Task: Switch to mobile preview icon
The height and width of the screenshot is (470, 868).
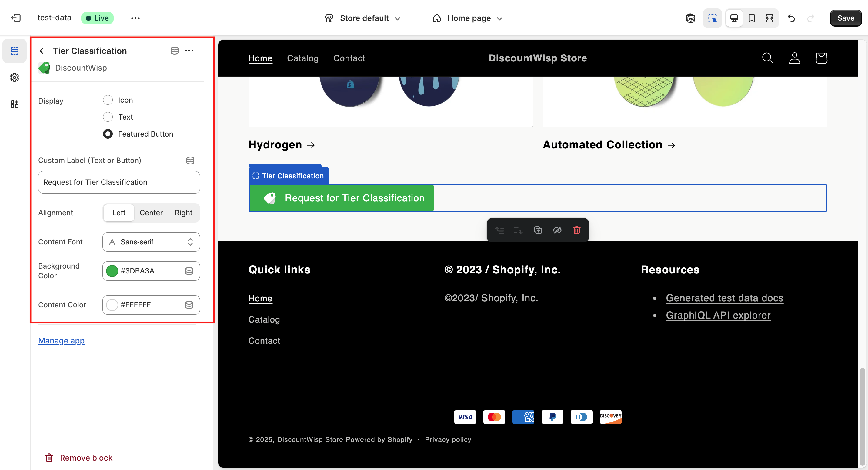Action: [x=751, y=18]
